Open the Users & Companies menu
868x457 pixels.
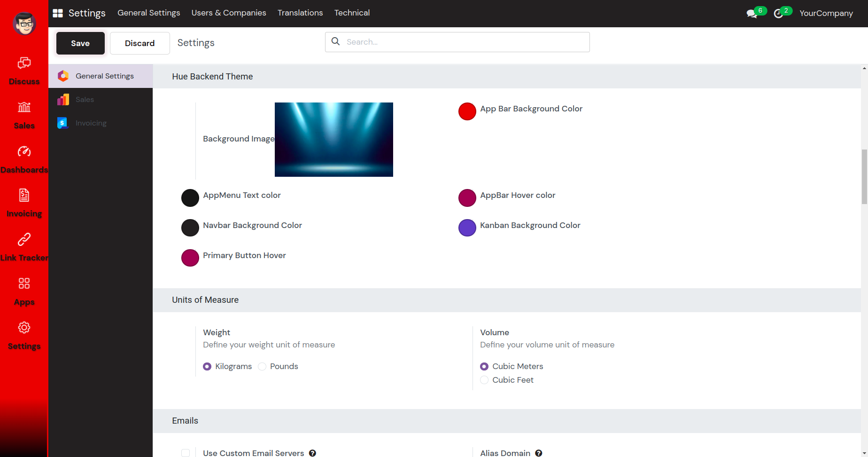(229, 13)
